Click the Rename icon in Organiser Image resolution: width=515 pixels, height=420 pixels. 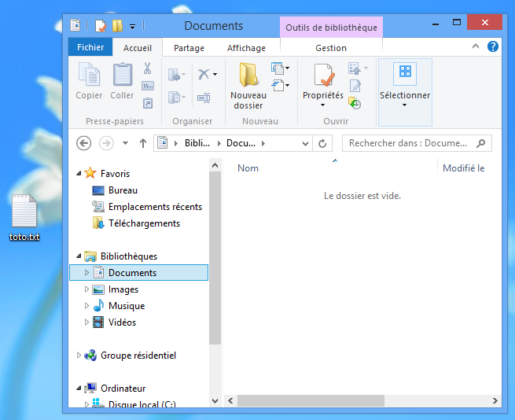[x=204, y=98]
